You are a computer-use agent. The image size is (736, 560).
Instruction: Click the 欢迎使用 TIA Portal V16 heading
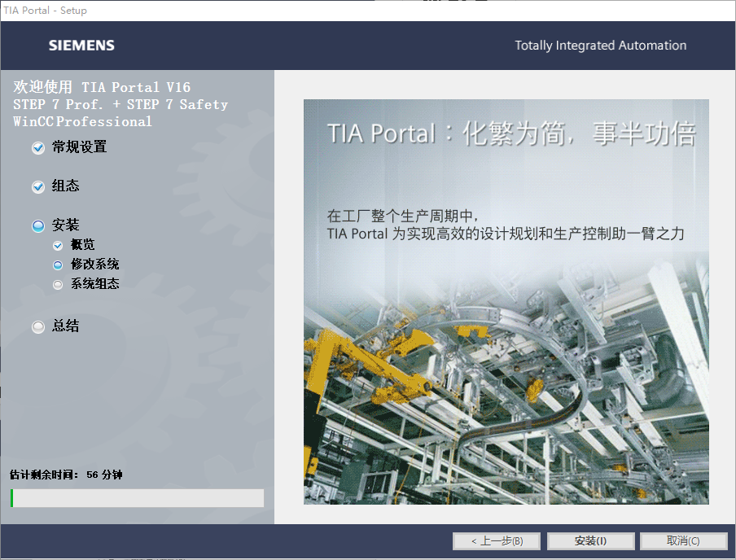pos(102,87)
